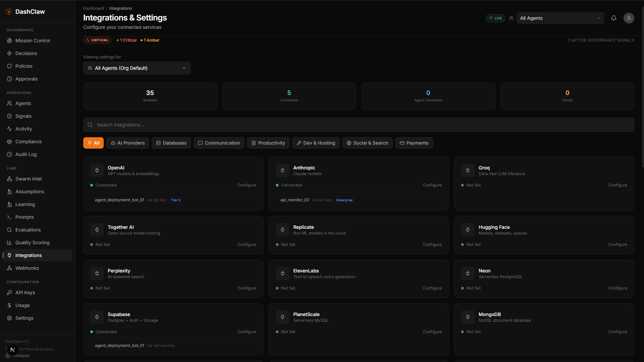Open Quality Scoring from the sidebar
This screenshot has height=362, width=644.
coord(32,242)
